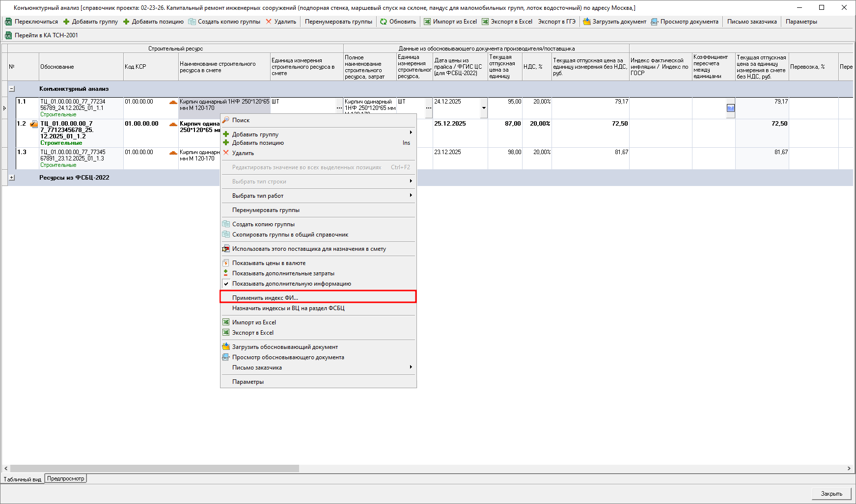The width and height of the screenshot is (856, 504).
Task: Click the red X Удалить toolbar icon
Action: 269,22
